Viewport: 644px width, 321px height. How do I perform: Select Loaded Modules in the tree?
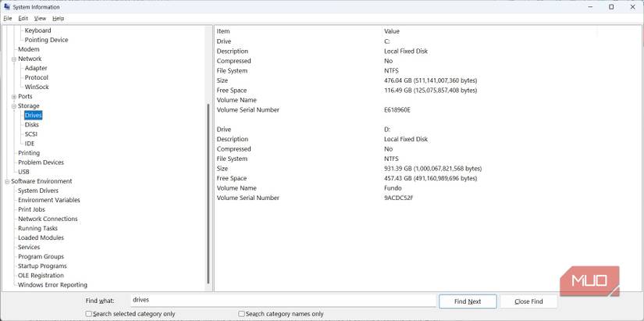(41, 238)
